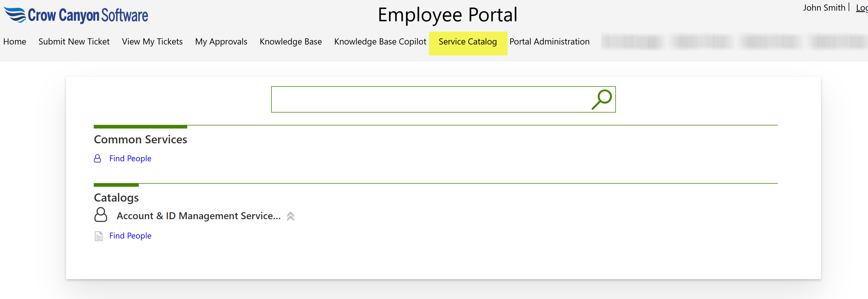
Task: Open Submit New Ticket page
Action: click(74, 41)
